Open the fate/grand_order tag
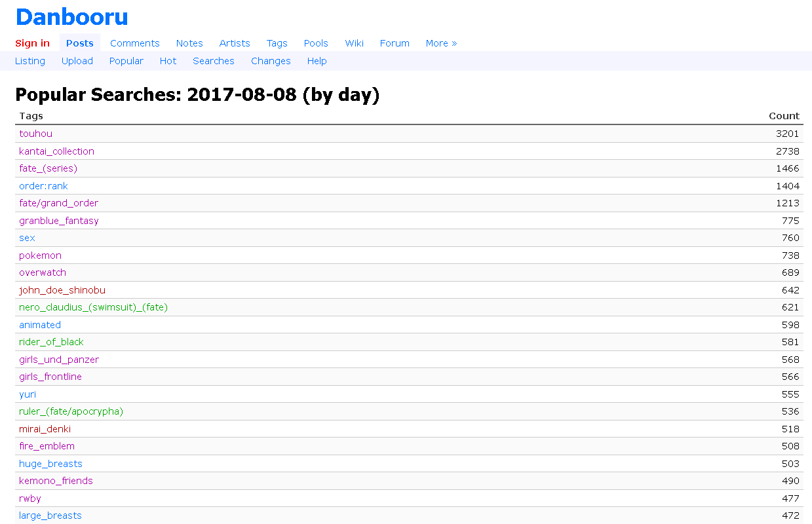 tap(58, 203)
